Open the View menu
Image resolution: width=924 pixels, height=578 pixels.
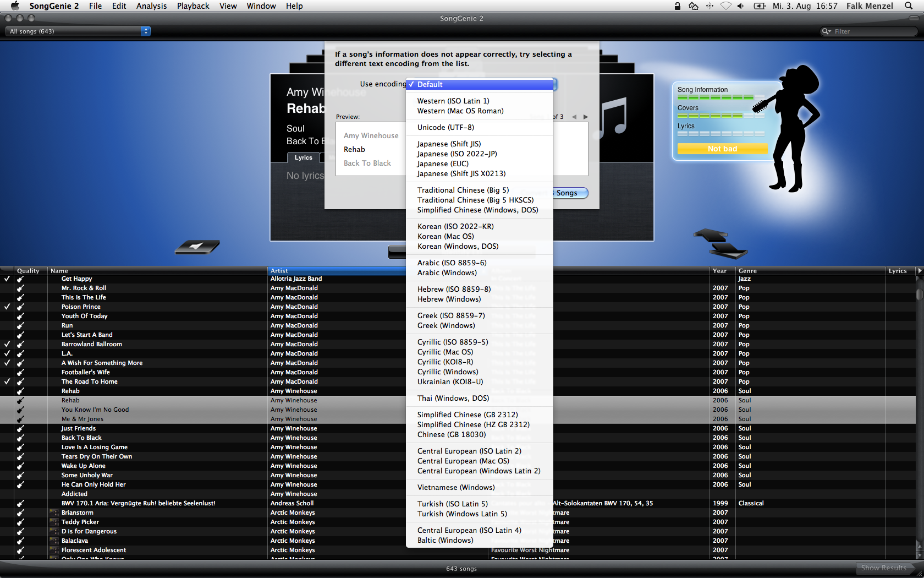[228, 6]
